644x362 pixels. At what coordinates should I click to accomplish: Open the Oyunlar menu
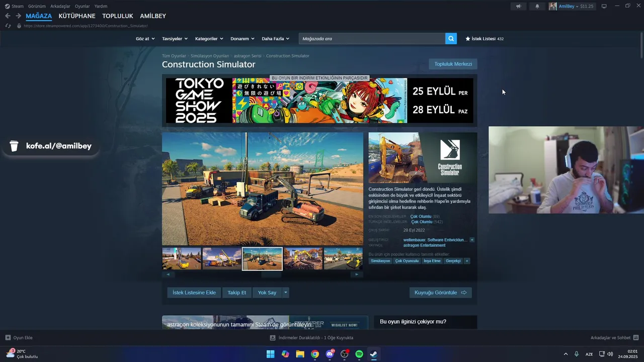[83, 6]
